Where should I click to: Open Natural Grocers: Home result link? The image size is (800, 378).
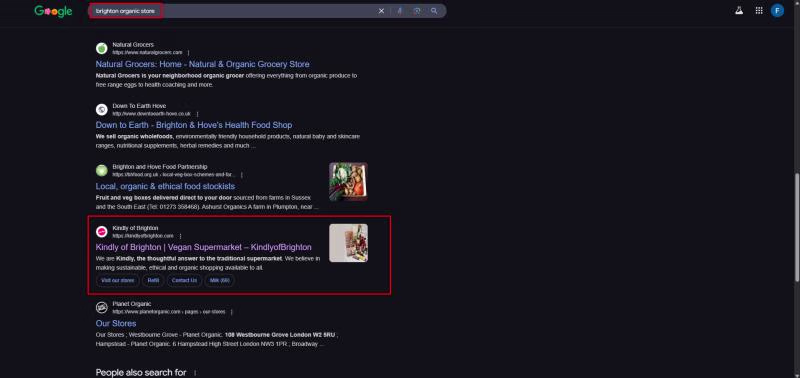coord(203,64)
